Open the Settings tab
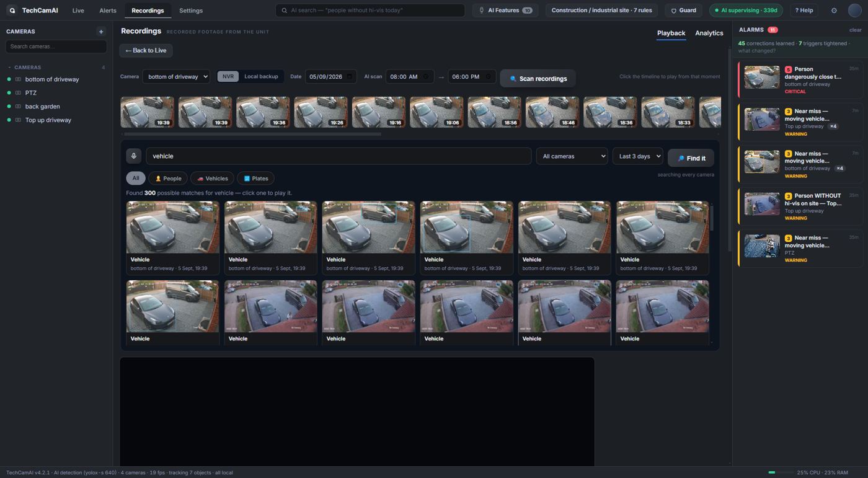 [x=191, y=11]
